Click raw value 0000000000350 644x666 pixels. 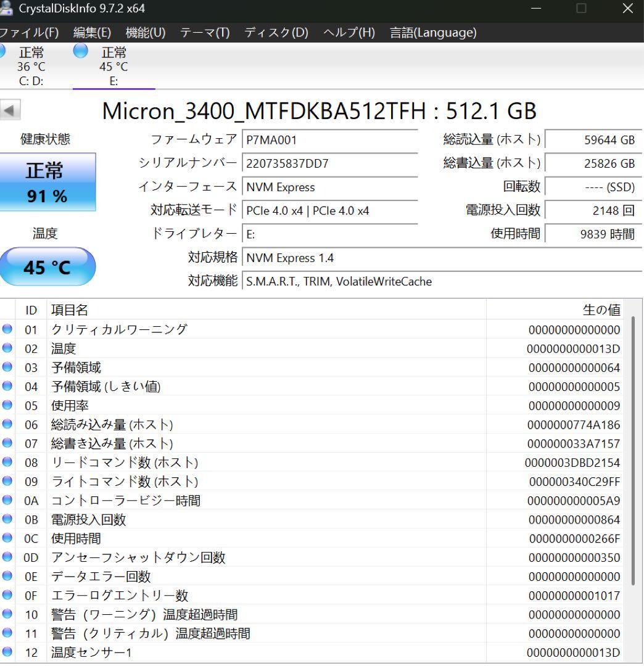point(574,557)
